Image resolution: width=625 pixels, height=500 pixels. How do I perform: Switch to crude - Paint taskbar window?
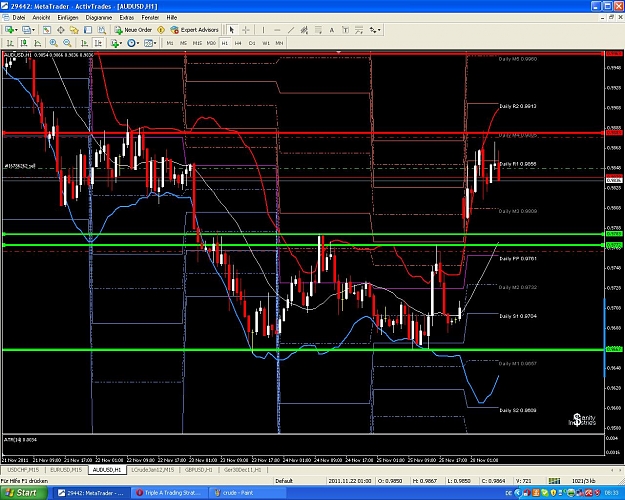(248, 493)
